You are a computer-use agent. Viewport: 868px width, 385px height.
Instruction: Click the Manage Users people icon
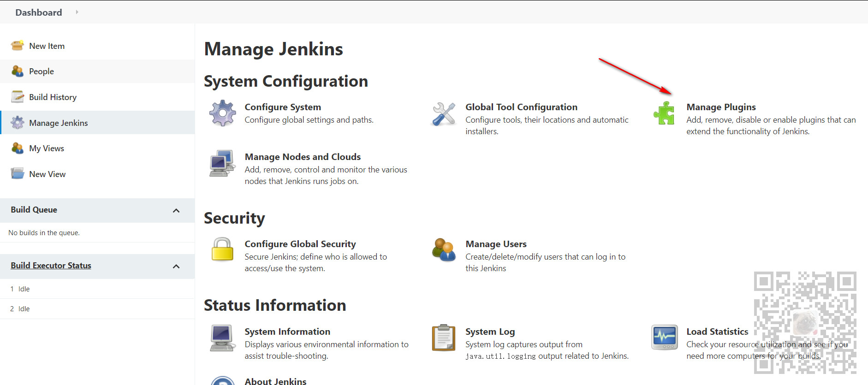click(444, 250)
